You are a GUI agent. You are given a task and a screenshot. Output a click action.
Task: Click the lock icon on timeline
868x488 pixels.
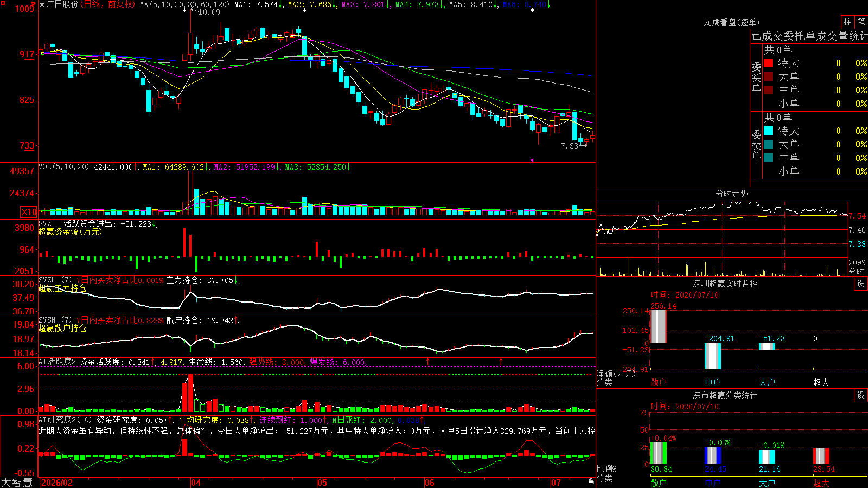pos(591,481)
